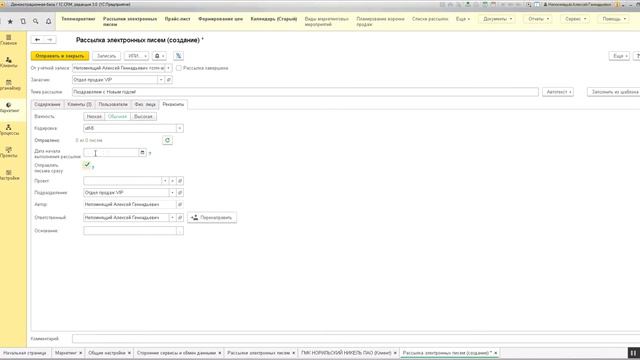Open Помощь dropdown menu

(614, 19)
